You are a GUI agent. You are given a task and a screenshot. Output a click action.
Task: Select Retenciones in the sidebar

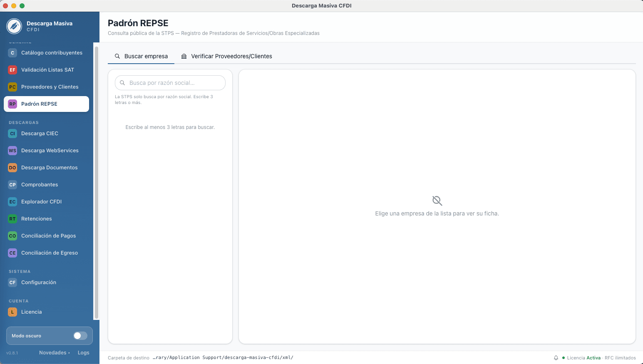[47, 219]
